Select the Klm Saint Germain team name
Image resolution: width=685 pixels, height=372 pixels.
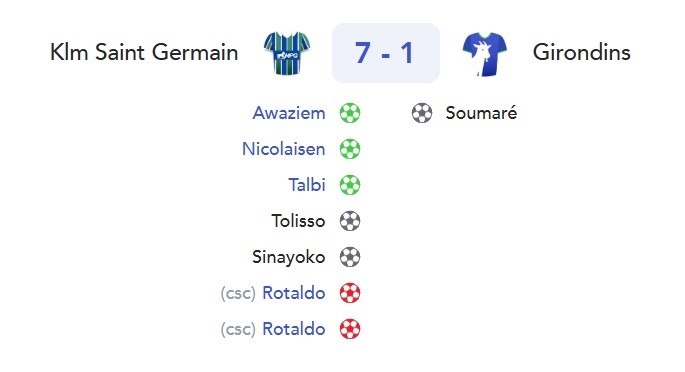click(144, 52)
